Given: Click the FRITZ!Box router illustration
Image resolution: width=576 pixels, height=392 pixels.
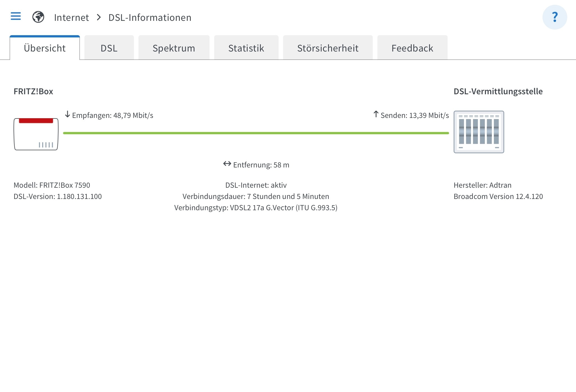Looking at the screenshot, I should point(36,134).
